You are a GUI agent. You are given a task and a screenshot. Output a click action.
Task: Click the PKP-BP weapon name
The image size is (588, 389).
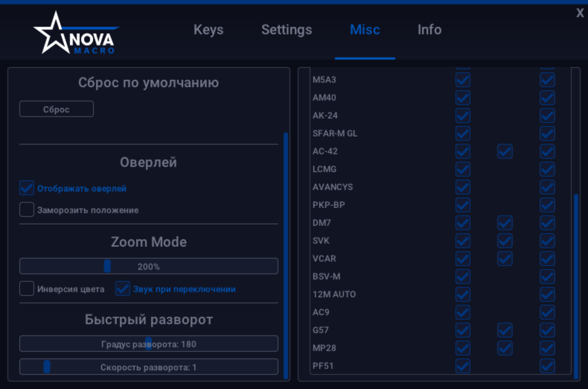(x=329, y=205)
